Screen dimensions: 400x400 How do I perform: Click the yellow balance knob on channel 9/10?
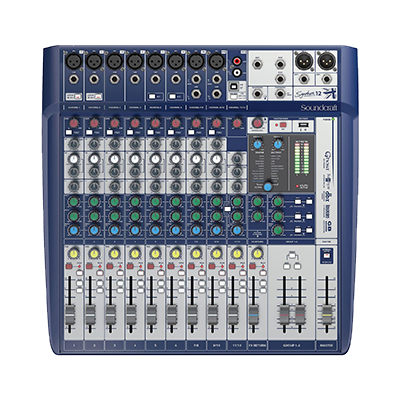217,254
